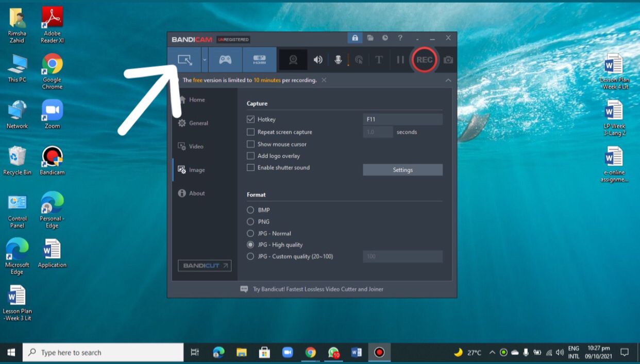Select PNG format radio button
Screen dimensions: 640x364
(250, 221)
